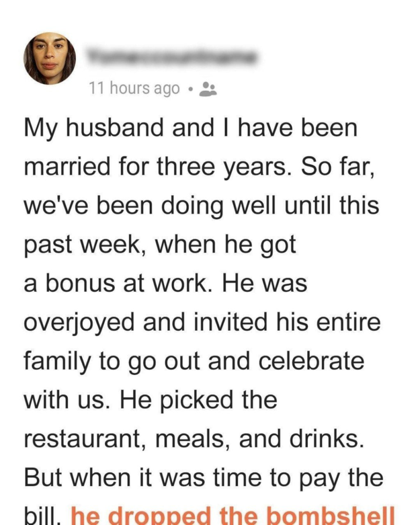Click the poster's round profile picture

[x=50, y=58]
